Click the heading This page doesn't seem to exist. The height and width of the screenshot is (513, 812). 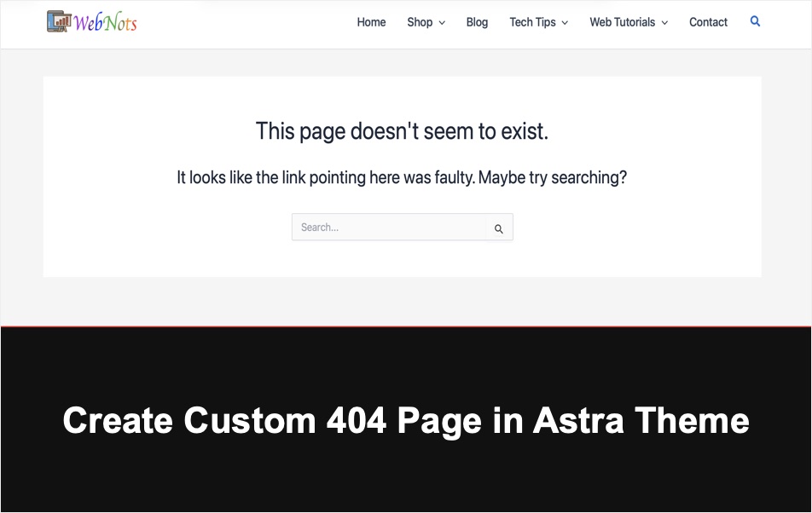pyautogui.click(x=402, y=131)
